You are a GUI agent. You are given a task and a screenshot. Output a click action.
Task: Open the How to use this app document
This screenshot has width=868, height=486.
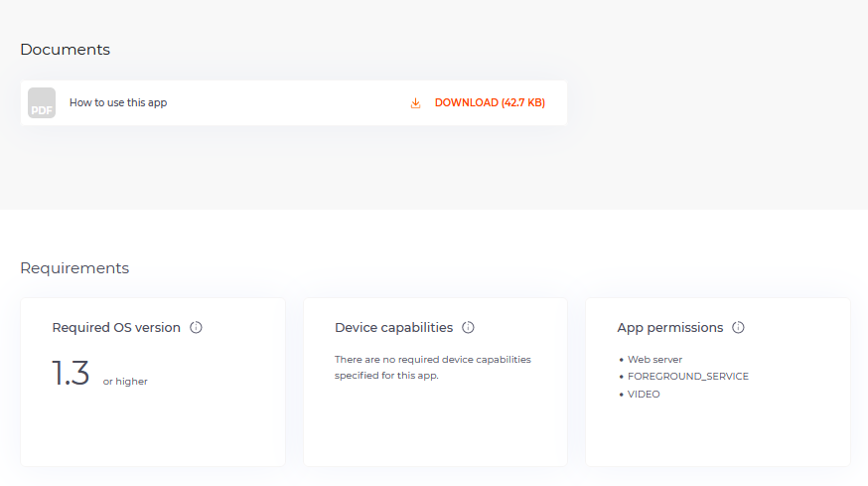coord(118,102)
